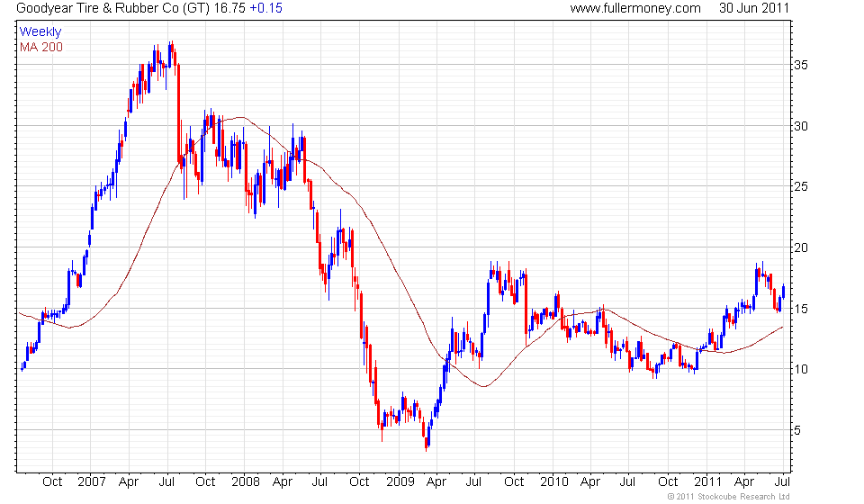Viewport: 864px width, 504px height.
Task: Click the 2010 year axis label
Action: click(x=553, y=482)
